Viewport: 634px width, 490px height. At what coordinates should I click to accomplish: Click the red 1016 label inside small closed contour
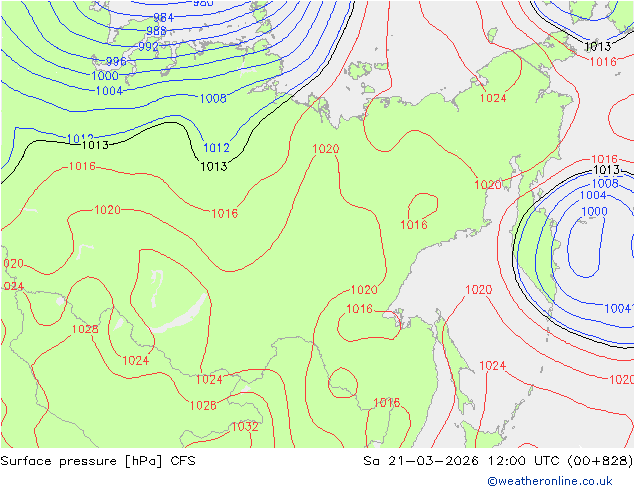point(414,225)
